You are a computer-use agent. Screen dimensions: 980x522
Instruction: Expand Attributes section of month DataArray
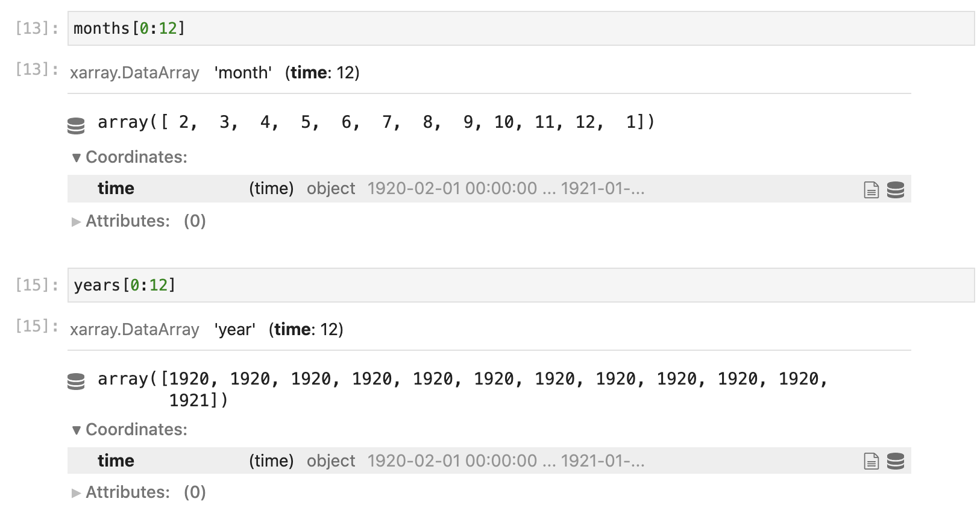[x=139, y=221]
